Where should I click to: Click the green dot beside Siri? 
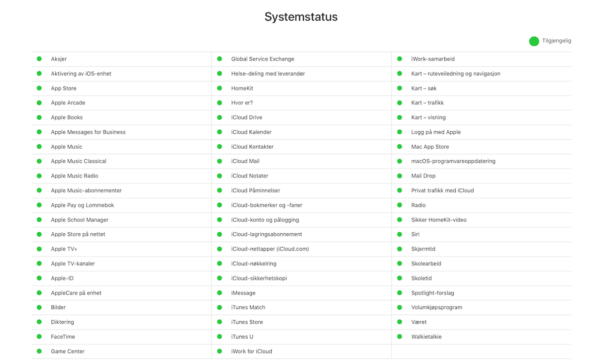tap(400, 234)
